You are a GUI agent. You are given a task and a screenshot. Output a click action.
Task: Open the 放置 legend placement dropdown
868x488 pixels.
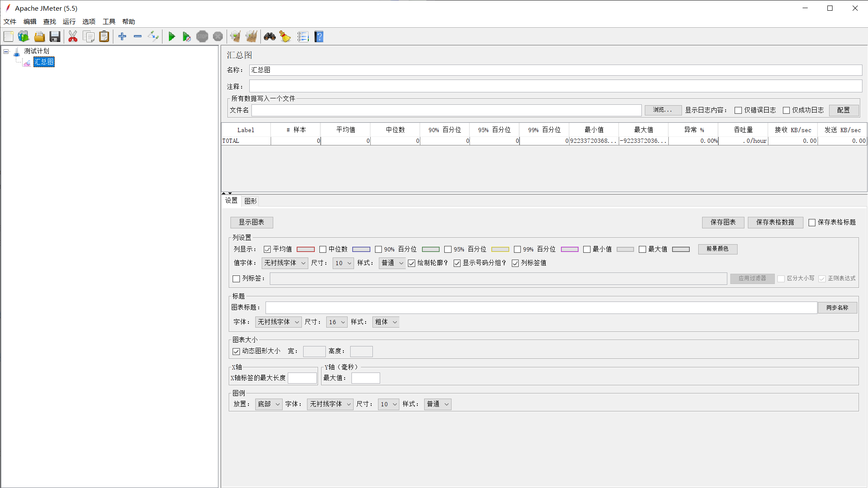coord(269,404)
